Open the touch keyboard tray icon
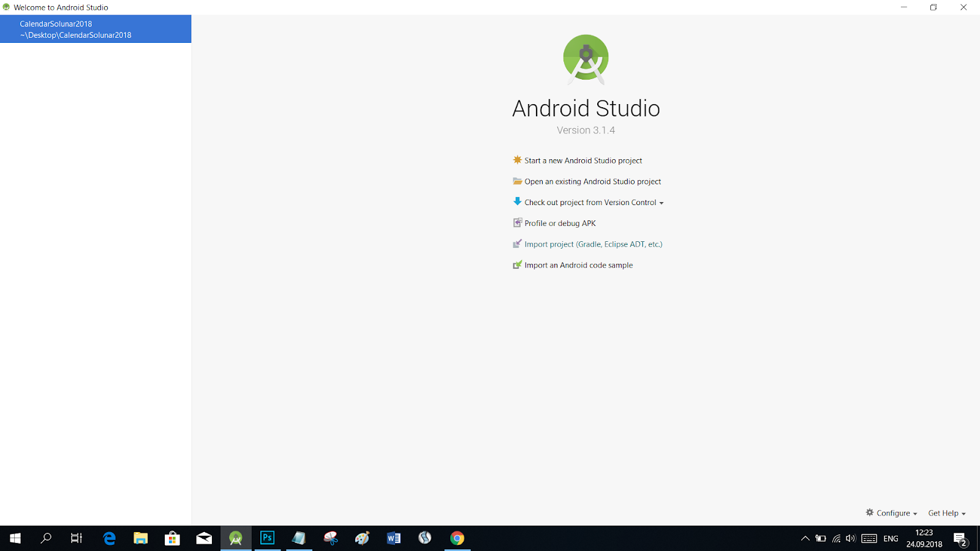980x551 pixels. click(869, 539)
